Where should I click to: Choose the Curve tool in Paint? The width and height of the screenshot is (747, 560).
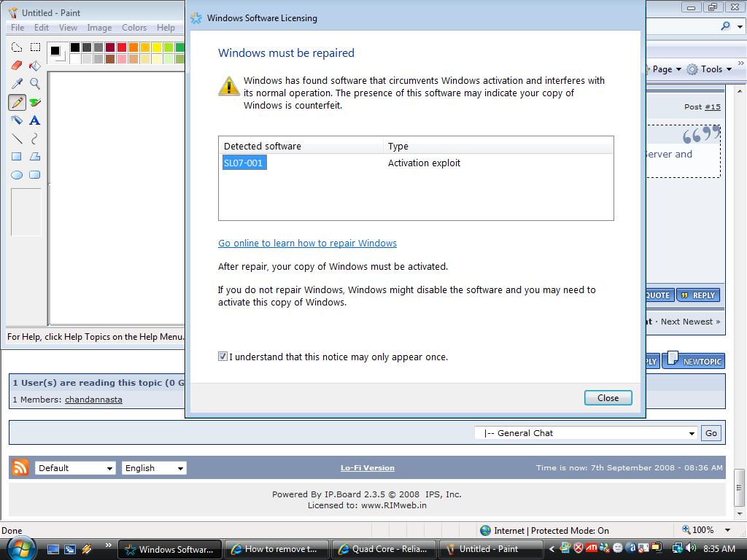(x=35, y=139)
